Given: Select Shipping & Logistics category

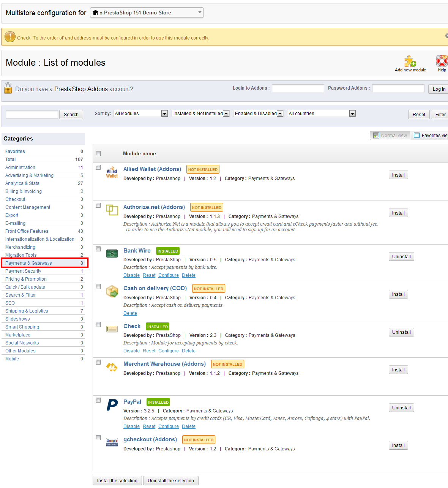Looking at the screenshot, I should (x=27, y=311).
